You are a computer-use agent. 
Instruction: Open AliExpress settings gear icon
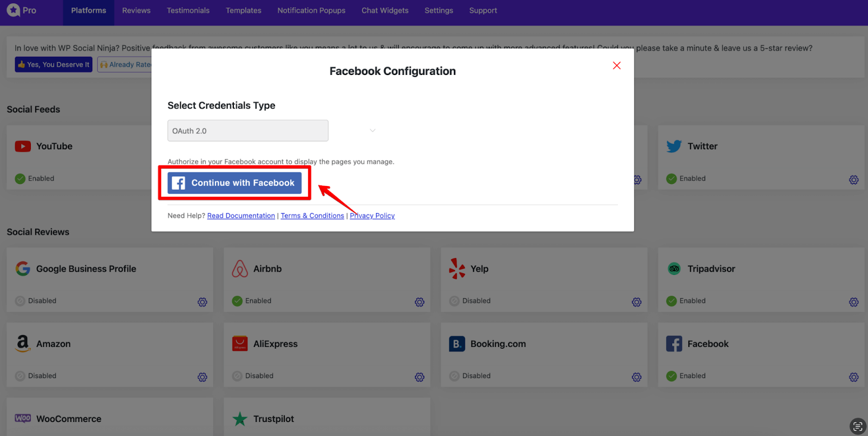pos(419,377)
